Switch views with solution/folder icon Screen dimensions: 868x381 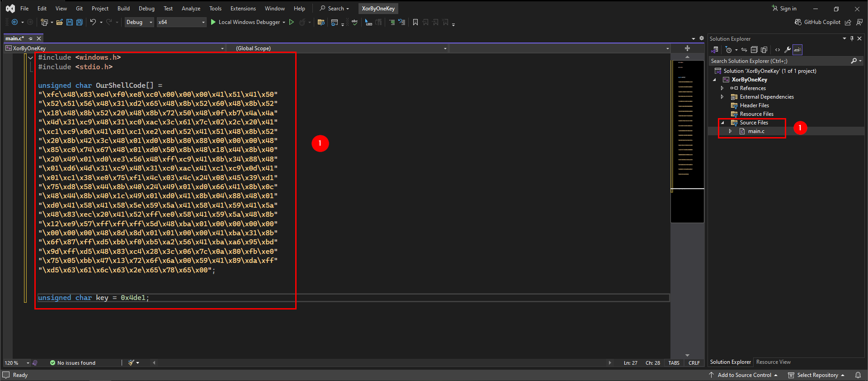[x=715, y=50]
